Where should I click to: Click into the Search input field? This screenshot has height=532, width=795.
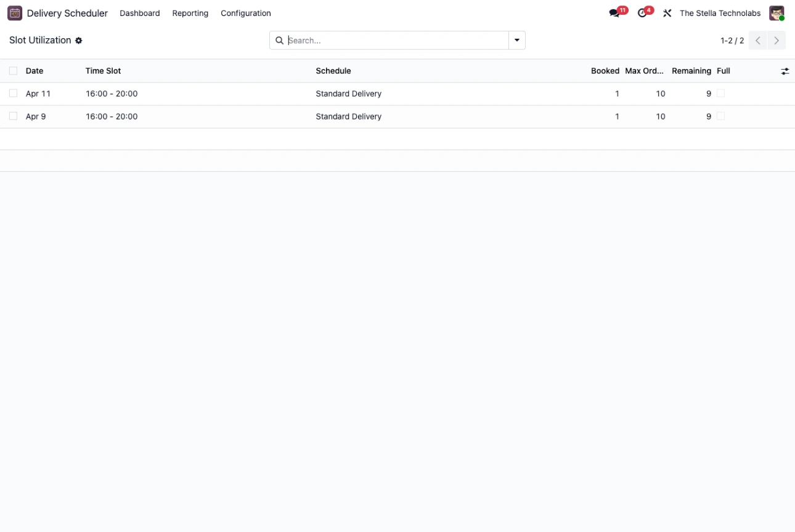point(394,41)
